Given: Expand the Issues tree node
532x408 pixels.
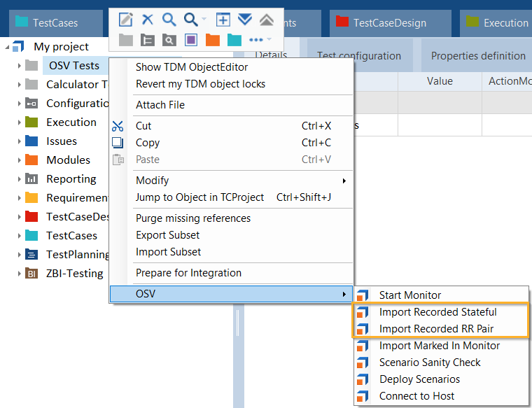Looking at the screenshot, I should tap(19, 141).
